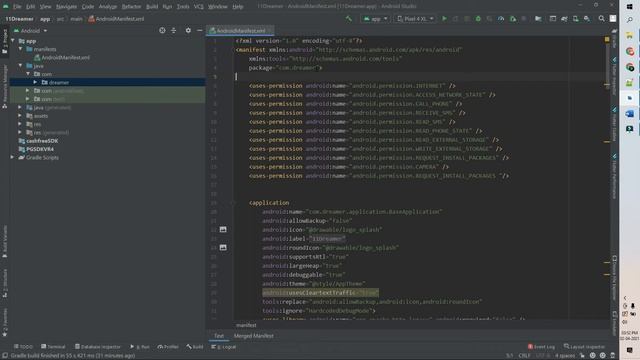Open Windows Start button on side taskbar
This screenshot has height=360, width=640.
pos(629,7)
